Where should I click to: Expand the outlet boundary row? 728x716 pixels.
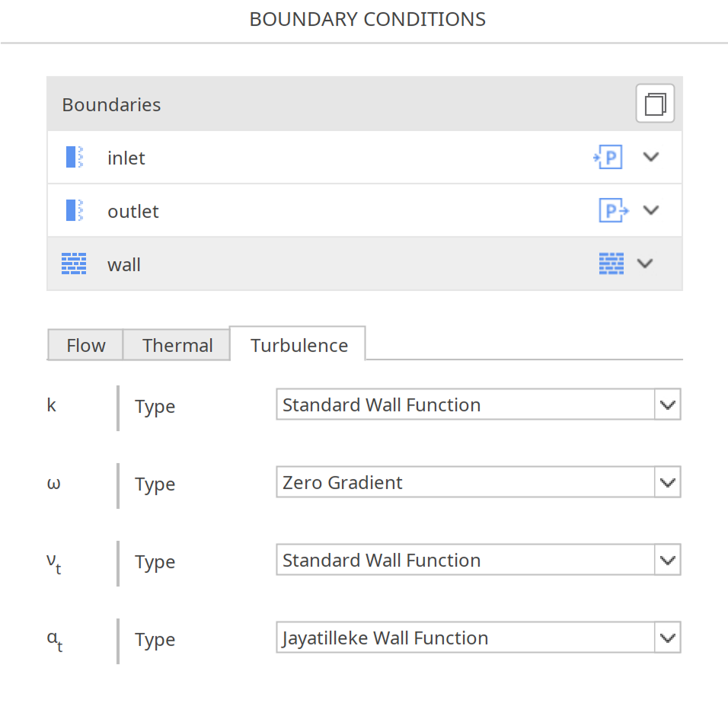point(651,210)
